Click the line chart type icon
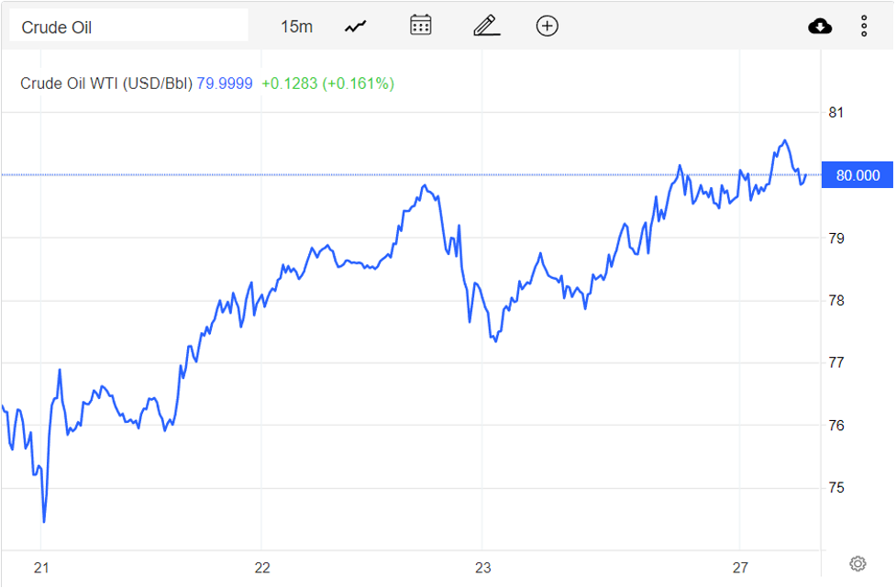 tap(355, 27)
